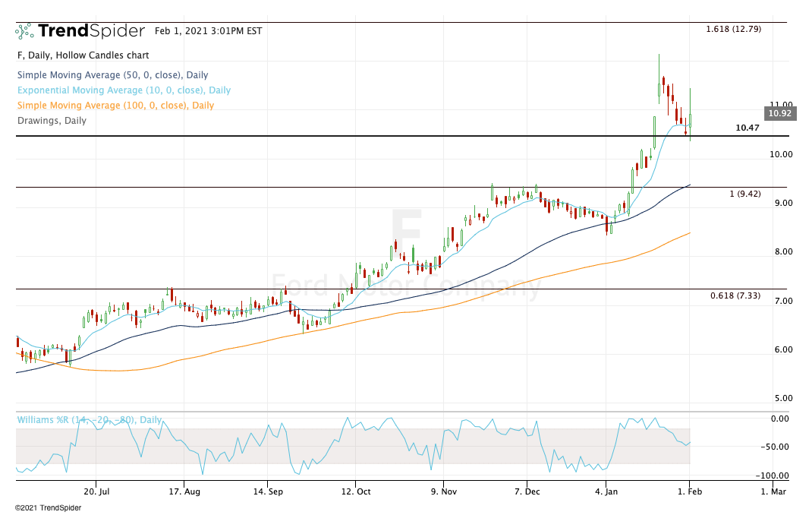Viewport: 812px width, 515px height.
Task: Select the 1 (9.42) Fibonacci level label
Action: click(744, 194)
